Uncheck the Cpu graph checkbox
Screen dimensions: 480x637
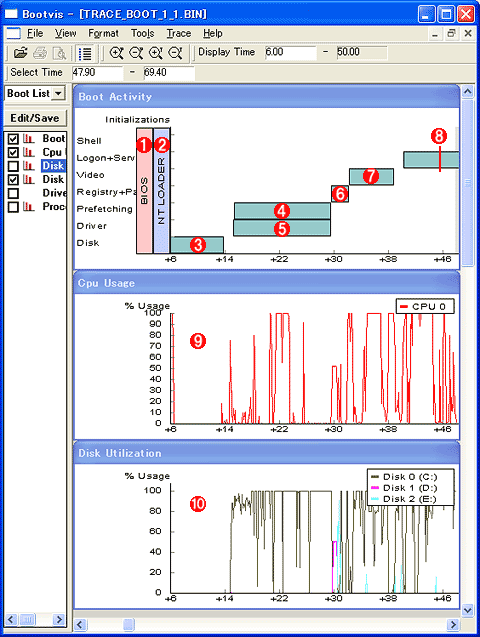(x=13, y=152)
